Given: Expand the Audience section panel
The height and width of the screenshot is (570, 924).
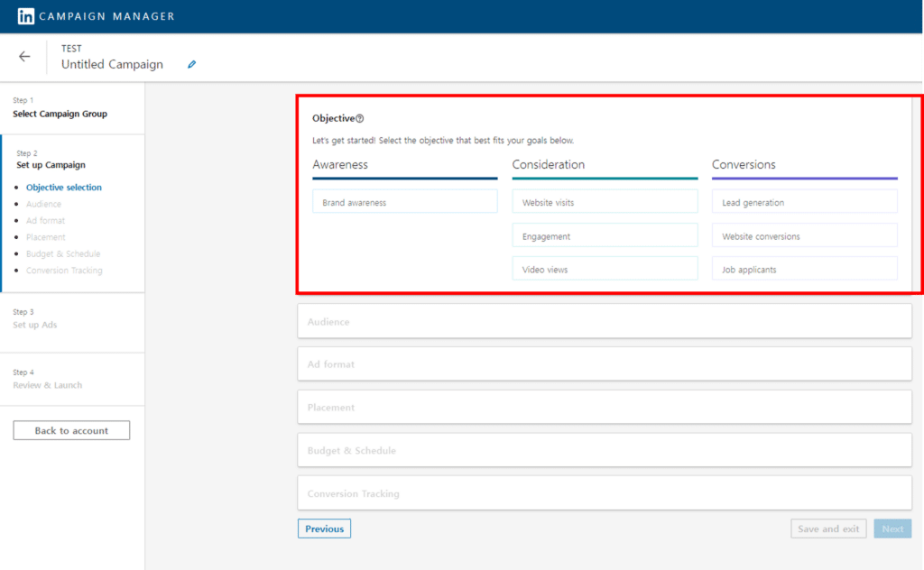Looking at the screenshot, I should click(605, 321).
